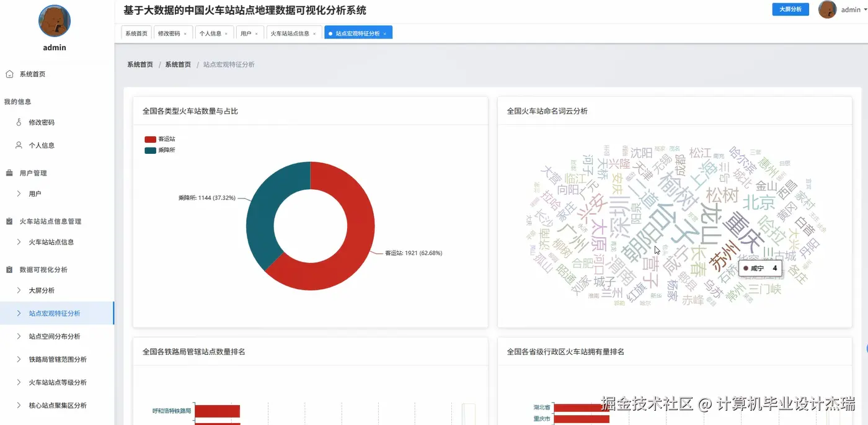Click the word 沈阳 in the word cloud
Viewport: 868px width, 425px height.
click(641, 153)
